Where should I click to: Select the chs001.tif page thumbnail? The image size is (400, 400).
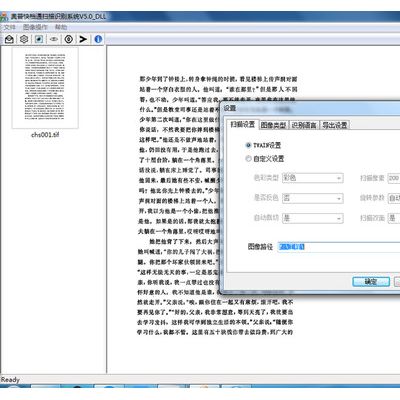pos(45,88)
